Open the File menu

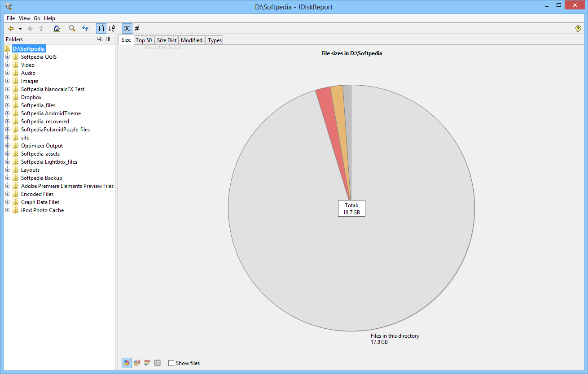11,18
